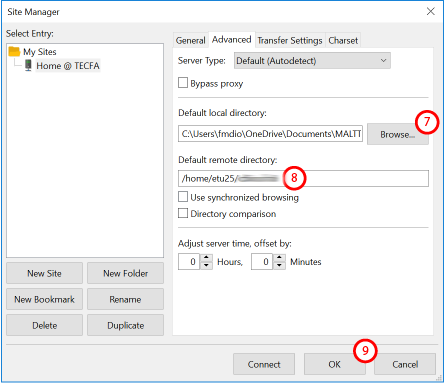
Task: Increase the Hours offset with up arrow
Action: click(206, 258)
